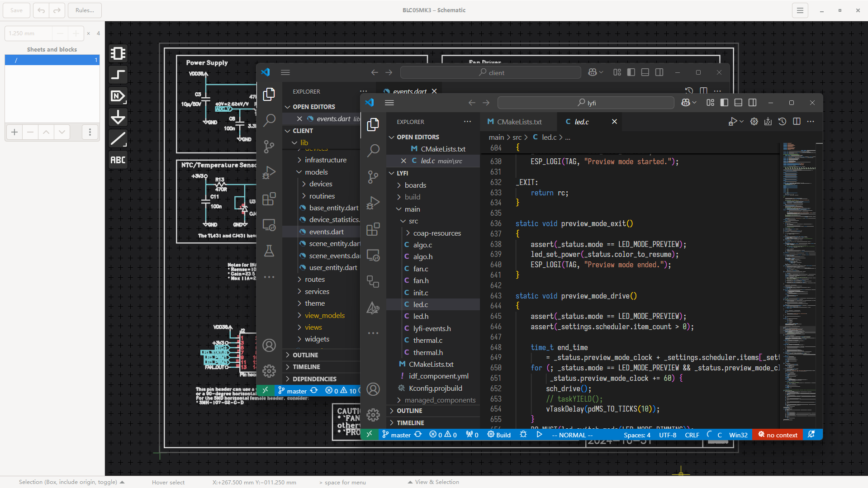Click the launch play icon in lyfi status bar
Image resolution: width=868 pixels, height=488 pixels.
[539, 435]
